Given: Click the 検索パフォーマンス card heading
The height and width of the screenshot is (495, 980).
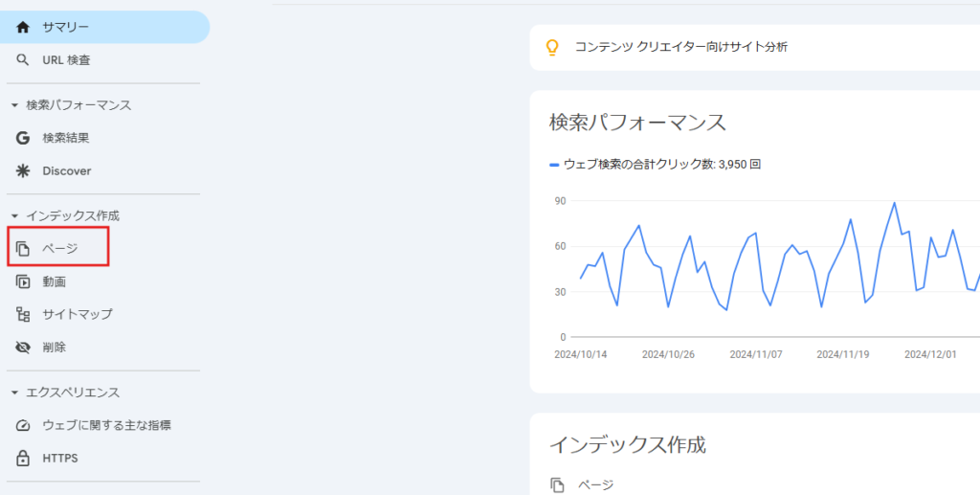Looking at the screenshot, I should click(637, 122).
